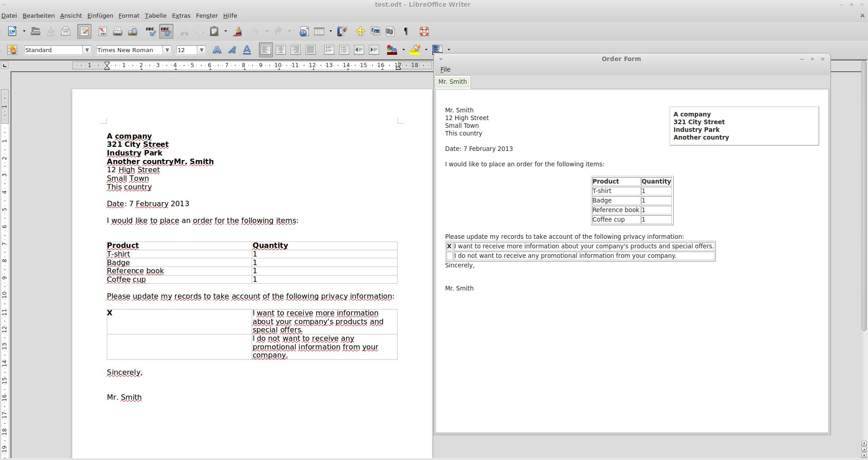Toggle Edit File mode button
Image resolution: width=868 pixels, height=460 pixels.
point(84,31)
